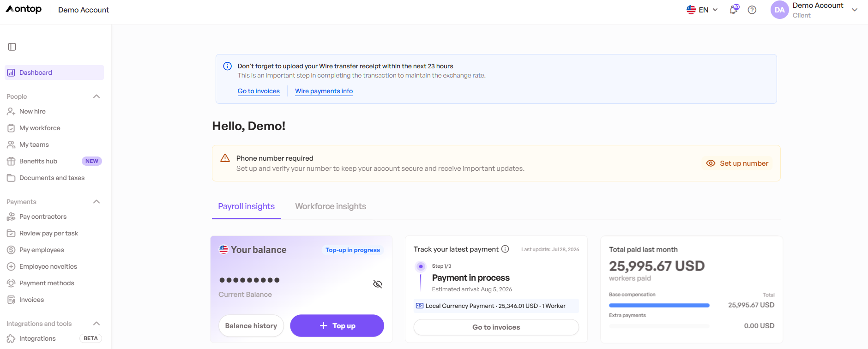Toggle balance visibility with the crossed eye icon
The height and width of the screenshot is (349, 868).
pos(378,284)
